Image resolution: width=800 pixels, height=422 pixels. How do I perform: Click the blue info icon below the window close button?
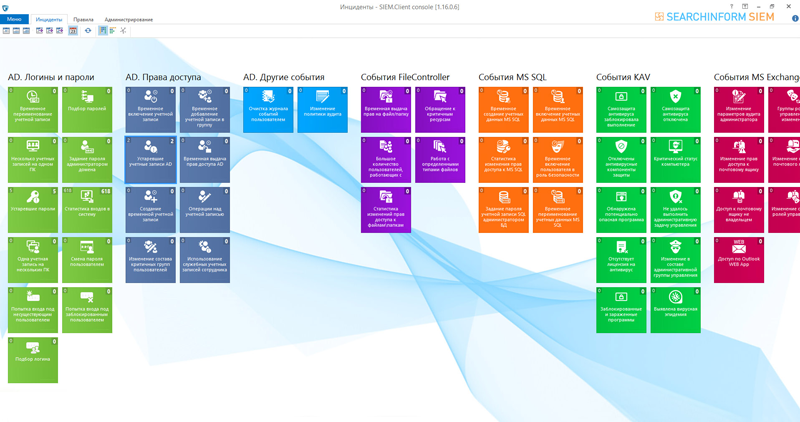[795, 18]
